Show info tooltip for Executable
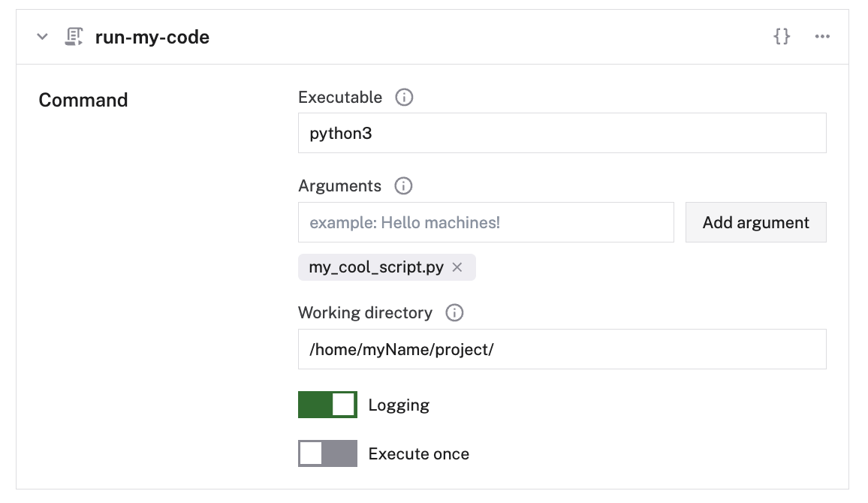The image size is (868, 503). pos(404,98)
